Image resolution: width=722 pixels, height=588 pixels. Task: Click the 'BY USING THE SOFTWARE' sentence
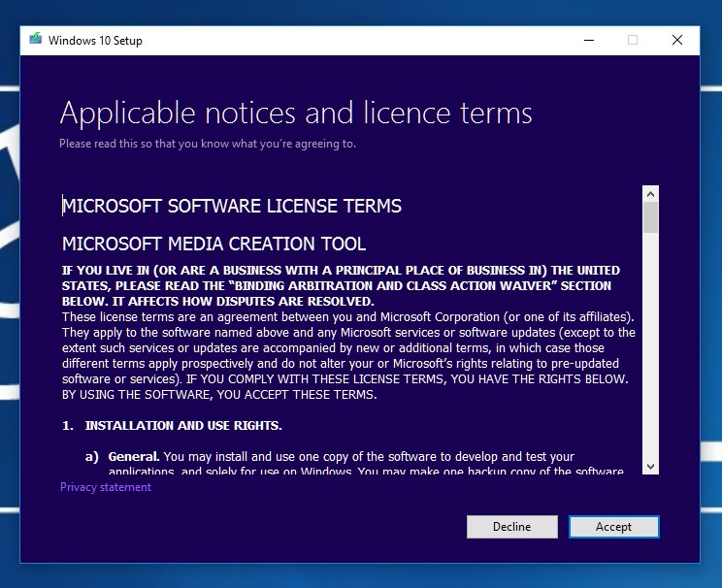[219, 395]
